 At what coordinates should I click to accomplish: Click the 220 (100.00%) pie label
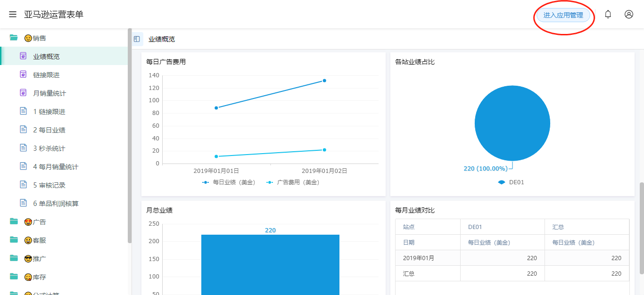[x=486, y=168]
